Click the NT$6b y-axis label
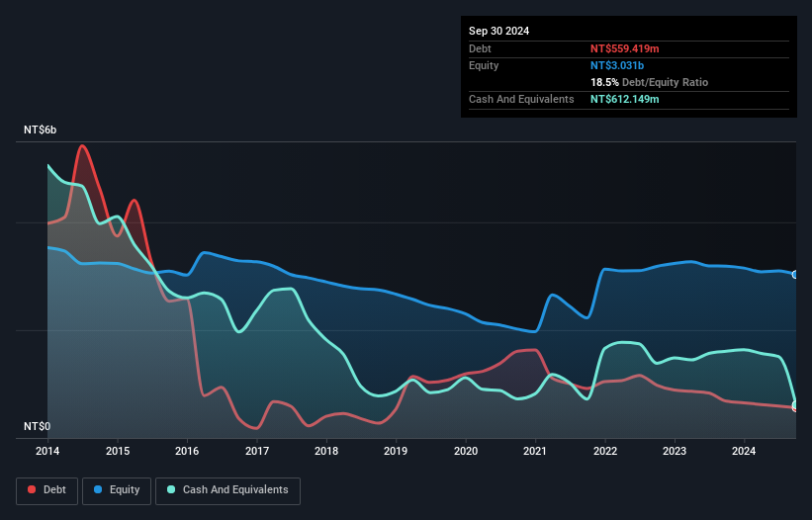Viewport: 812px width, 520px height. tap(40, 130)
